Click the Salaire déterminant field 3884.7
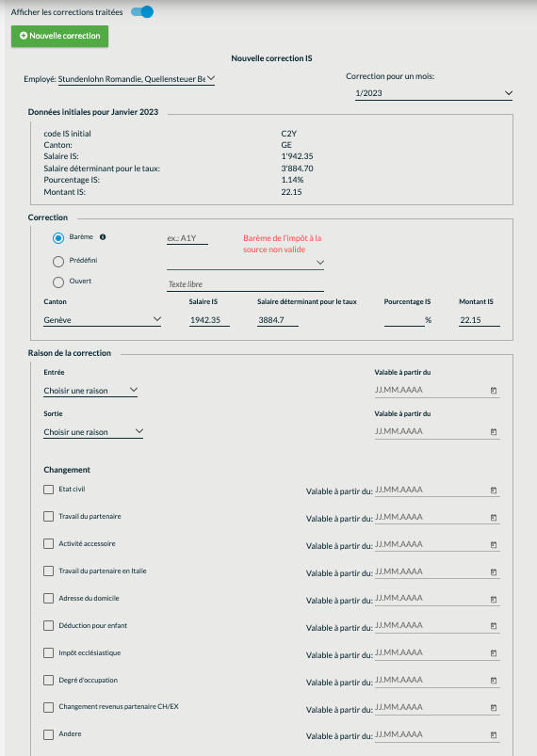537x756 pixels. point(278,320)
